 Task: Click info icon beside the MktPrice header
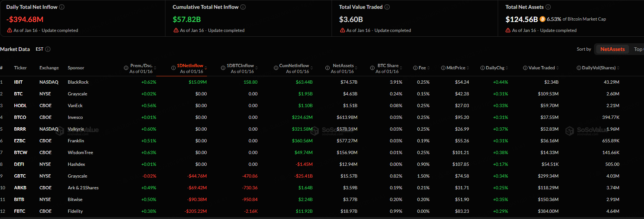pyautogui.click(x=443, y=68)
